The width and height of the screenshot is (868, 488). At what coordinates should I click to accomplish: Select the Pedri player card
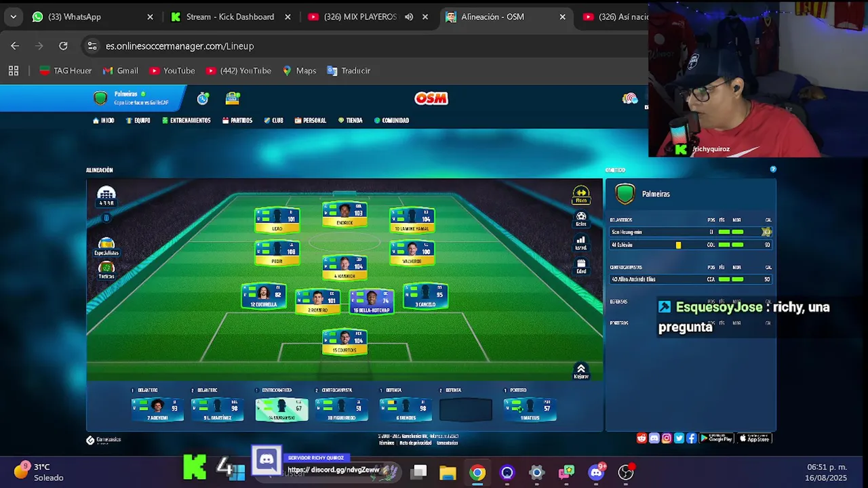pos(277,253)
